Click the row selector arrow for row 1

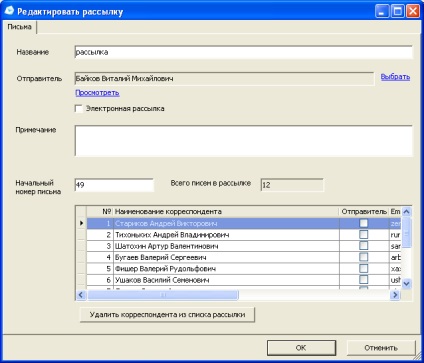point(81,223)
